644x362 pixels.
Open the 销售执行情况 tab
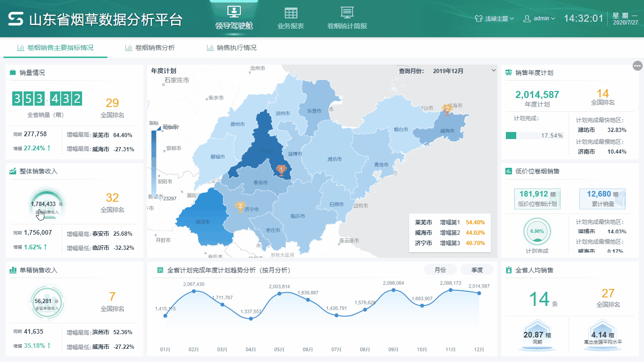point(236,48)
